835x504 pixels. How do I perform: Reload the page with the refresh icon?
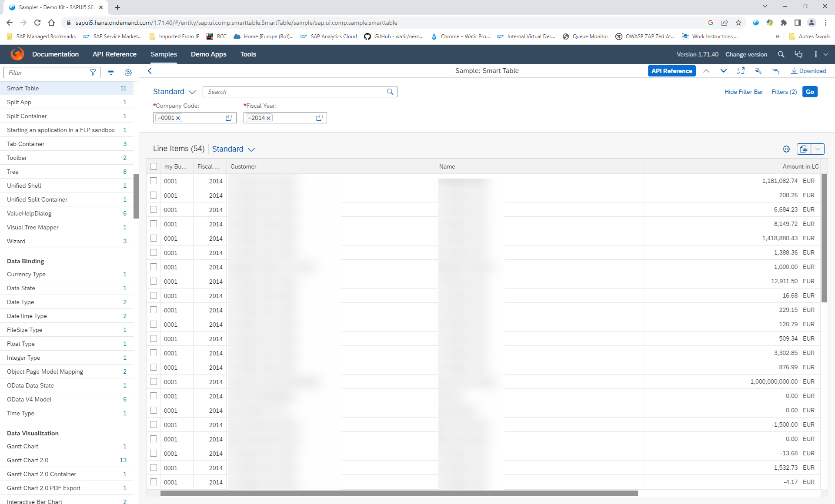click(37, 23)
